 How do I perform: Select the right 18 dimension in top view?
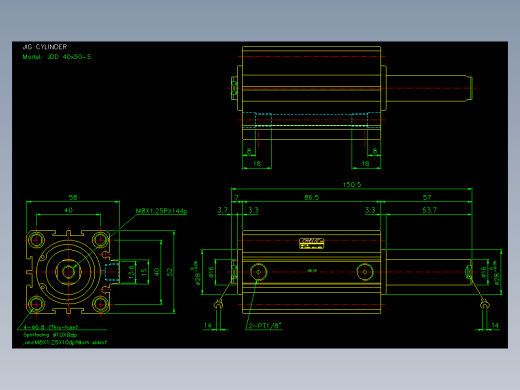coord(365,163)
